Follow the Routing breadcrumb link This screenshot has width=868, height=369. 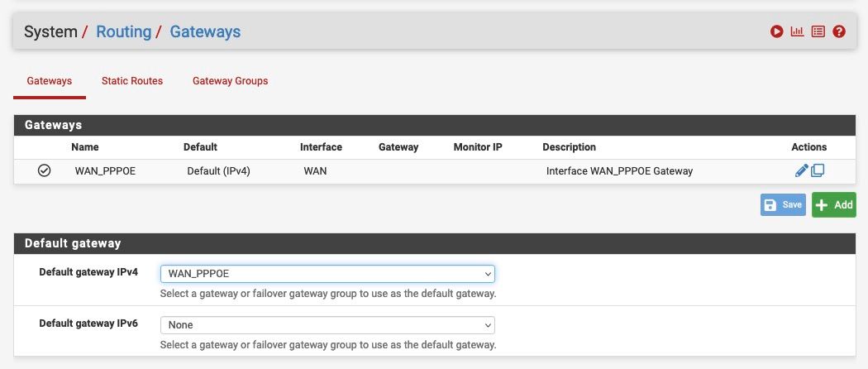point(124,32)
